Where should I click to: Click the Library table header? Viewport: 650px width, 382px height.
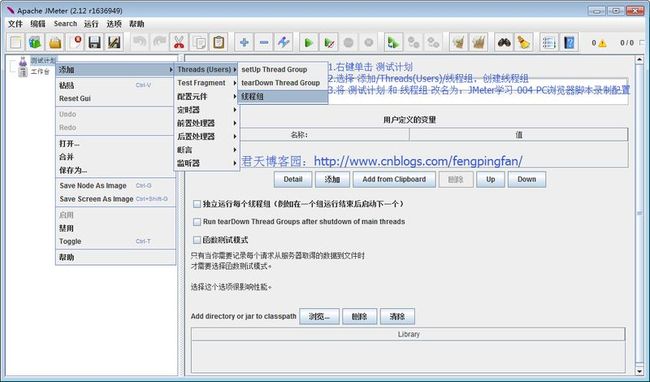coord(408,334)
